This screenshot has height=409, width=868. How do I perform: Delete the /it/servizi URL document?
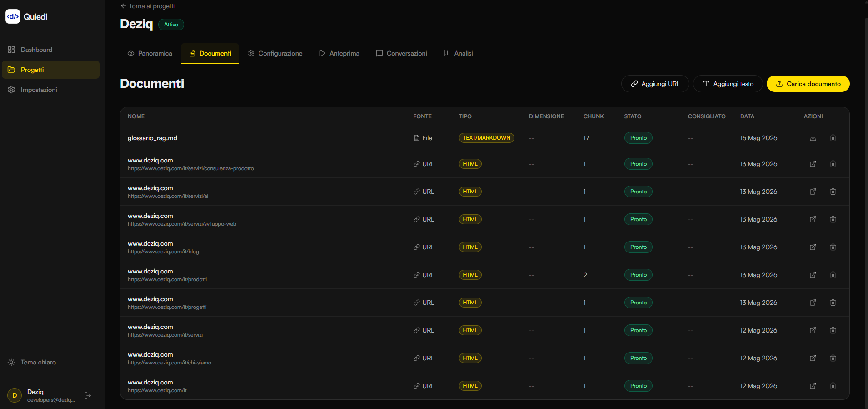pos(833,330)
